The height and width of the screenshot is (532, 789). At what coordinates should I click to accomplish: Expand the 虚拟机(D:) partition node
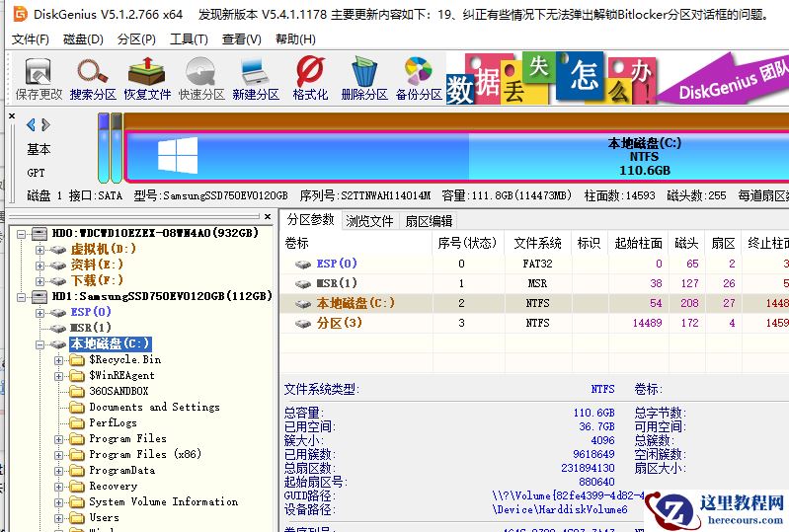pyautogui.click(x=39, y=250)
